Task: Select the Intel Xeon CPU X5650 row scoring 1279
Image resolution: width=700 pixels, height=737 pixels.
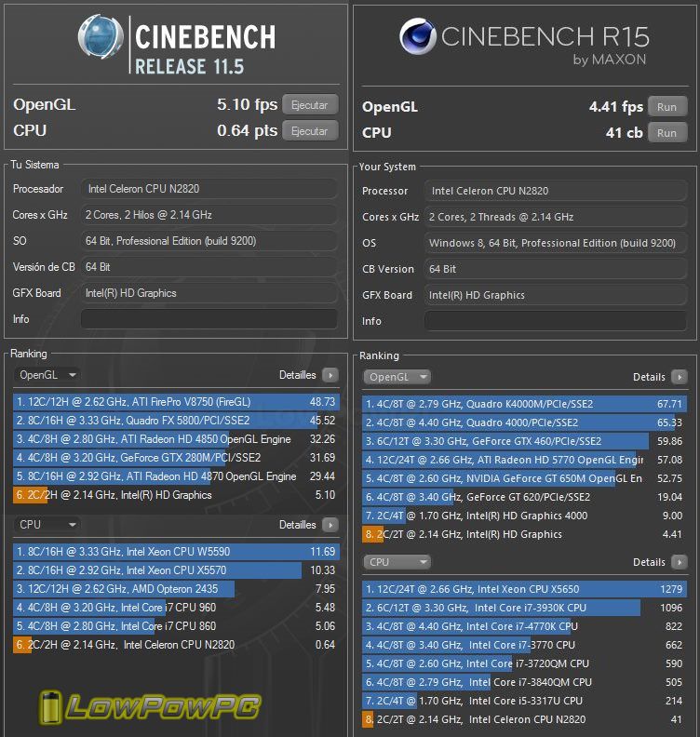Action: [x=525, y=589]
